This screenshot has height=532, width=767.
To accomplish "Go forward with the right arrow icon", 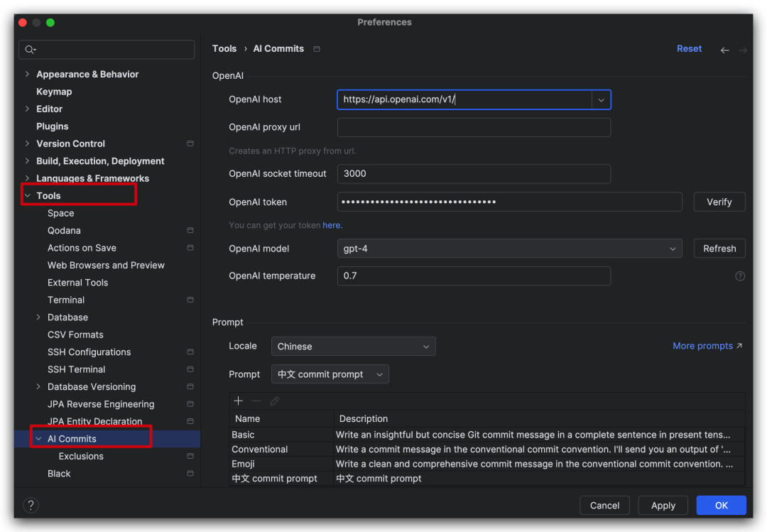I will tap(743, 50).
